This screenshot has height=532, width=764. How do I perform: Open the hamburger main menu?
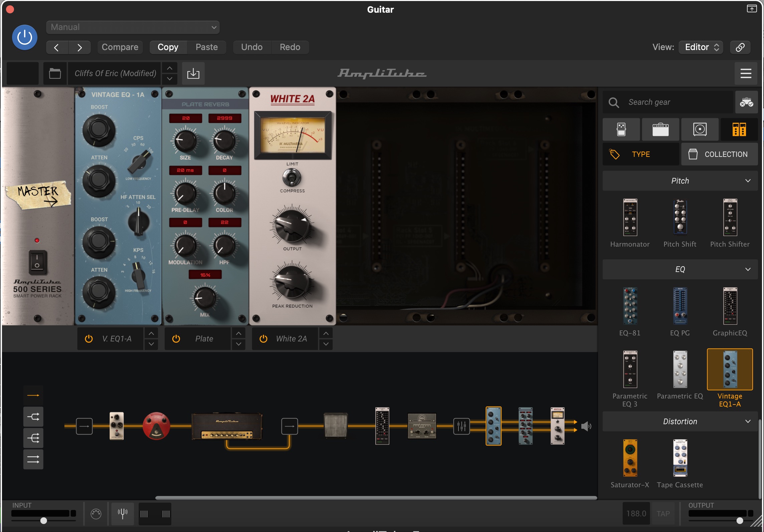[746, 73]
